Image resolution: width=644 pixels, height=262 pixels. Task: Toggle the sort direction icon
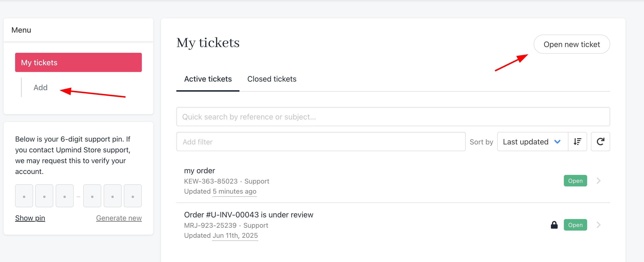pyautogui.click(x=577, y=142)
